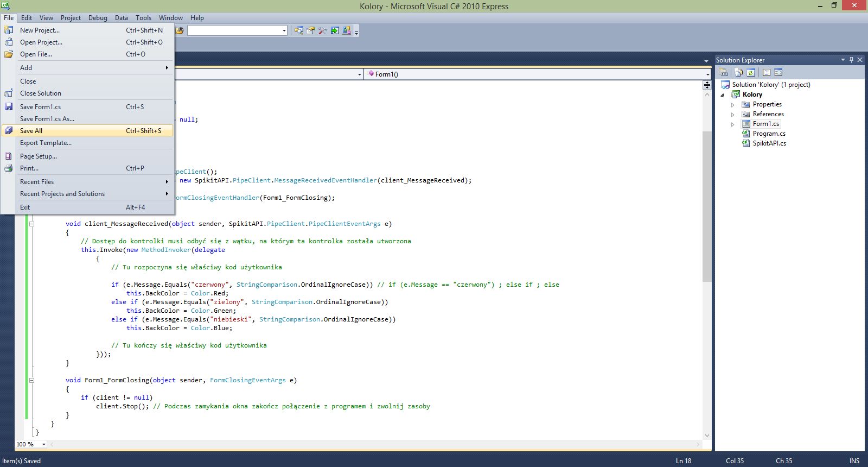
Task: Choose Exit from File menu
Action: click(x=87, y=207)
